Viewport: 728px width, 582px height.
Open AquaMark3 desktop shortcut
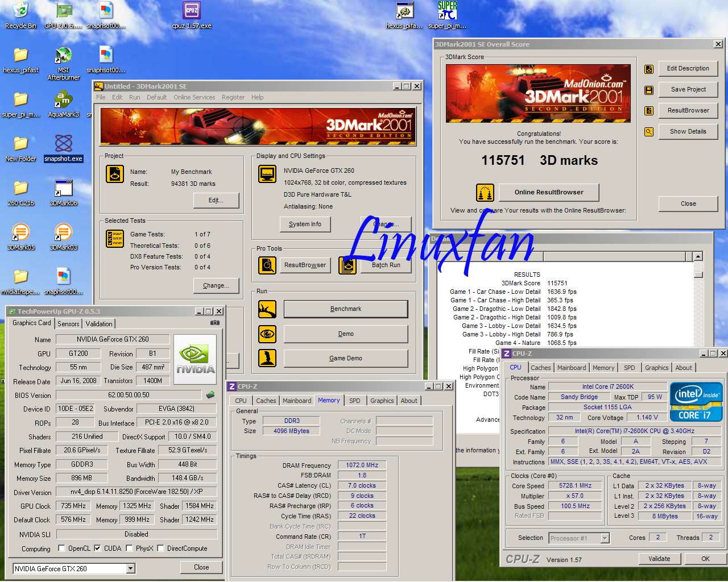pos(63,104)
